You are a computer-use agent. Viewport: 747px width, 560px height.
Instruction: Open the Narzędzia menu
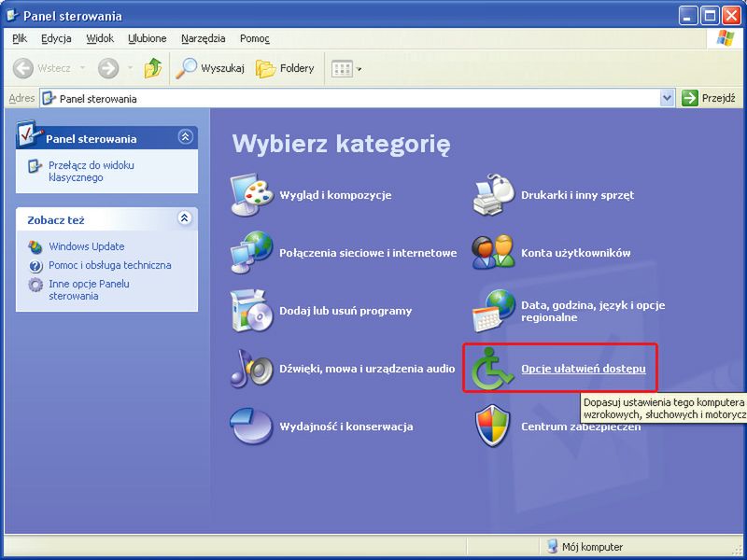203,38
